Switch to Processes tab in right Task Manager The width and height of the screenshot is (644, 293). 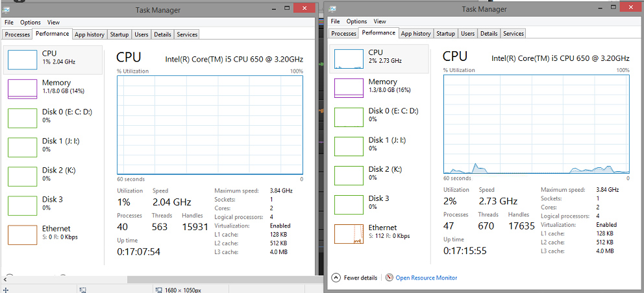click(343, 34)
